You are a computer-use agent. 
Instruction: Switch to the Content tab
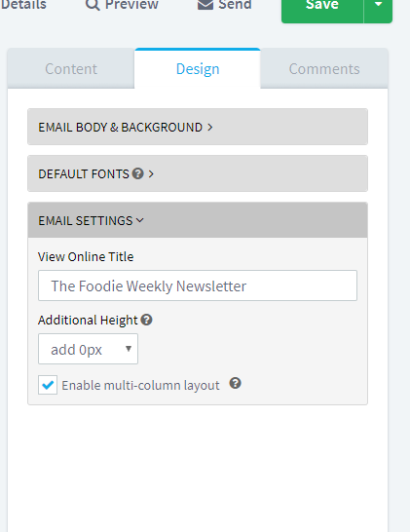point(71,69)
